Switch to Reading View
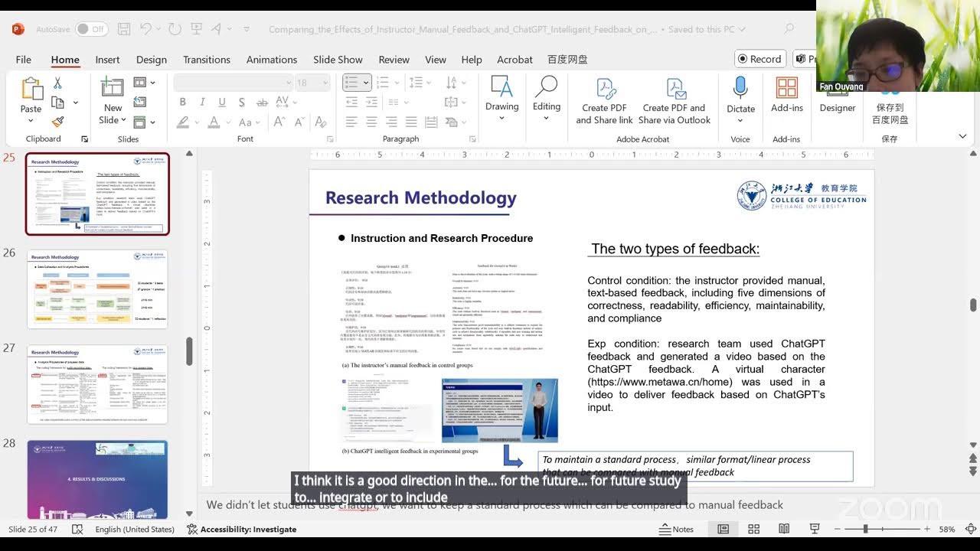This screenshot has height=551, width=980. click(784, 529)
